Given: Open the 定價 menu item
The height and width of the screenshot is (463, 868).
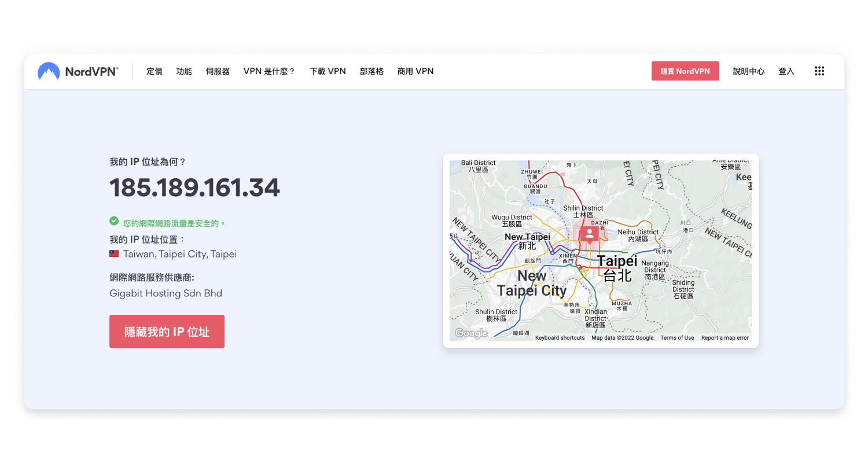Looking at the screenshot, I should [155, 71].
